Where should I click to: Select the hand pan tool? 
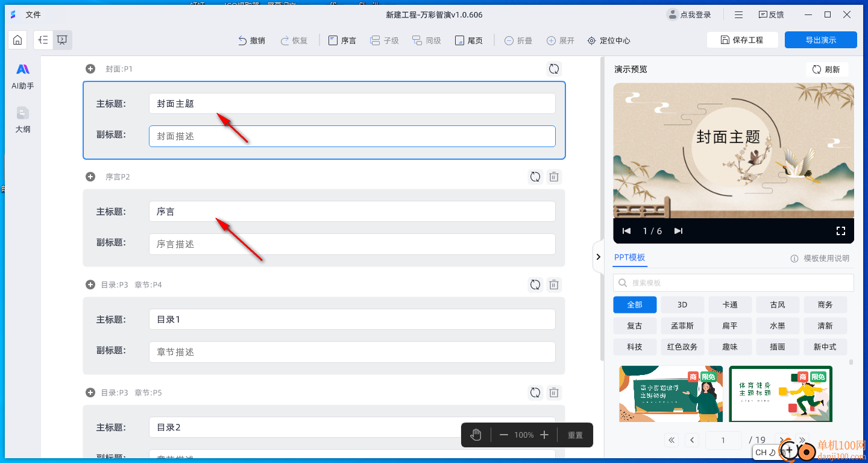point(476,435)
